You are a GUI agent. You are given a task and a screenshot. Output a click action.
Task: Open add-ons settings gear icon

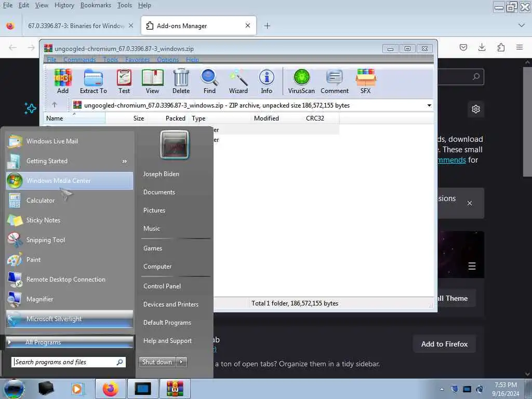coord(476,109)
